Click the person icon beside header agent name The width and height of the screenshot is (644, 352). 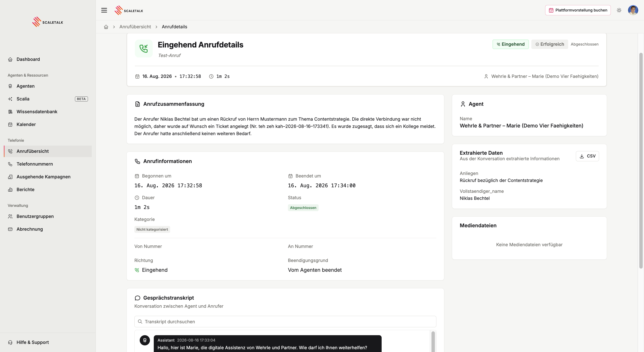coord(486,76)
